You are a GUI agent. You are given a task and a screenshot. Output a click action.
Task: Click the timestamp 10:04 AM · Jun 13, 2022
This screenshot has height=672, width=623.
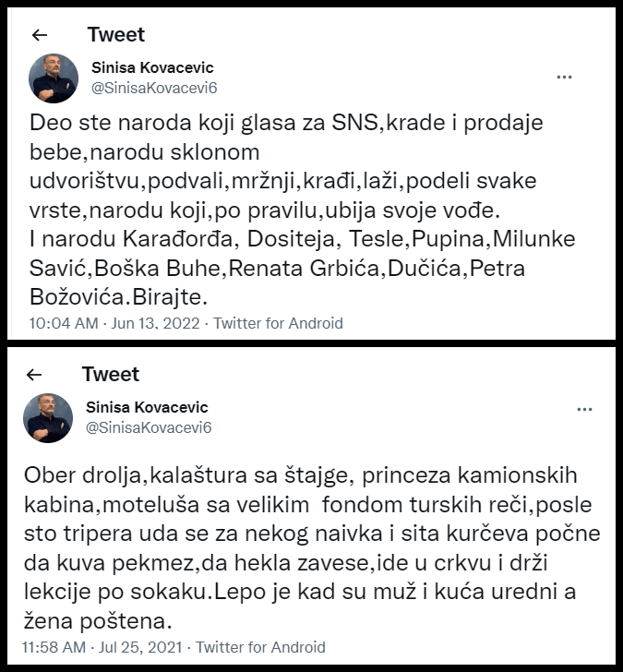tap(115, 323)
